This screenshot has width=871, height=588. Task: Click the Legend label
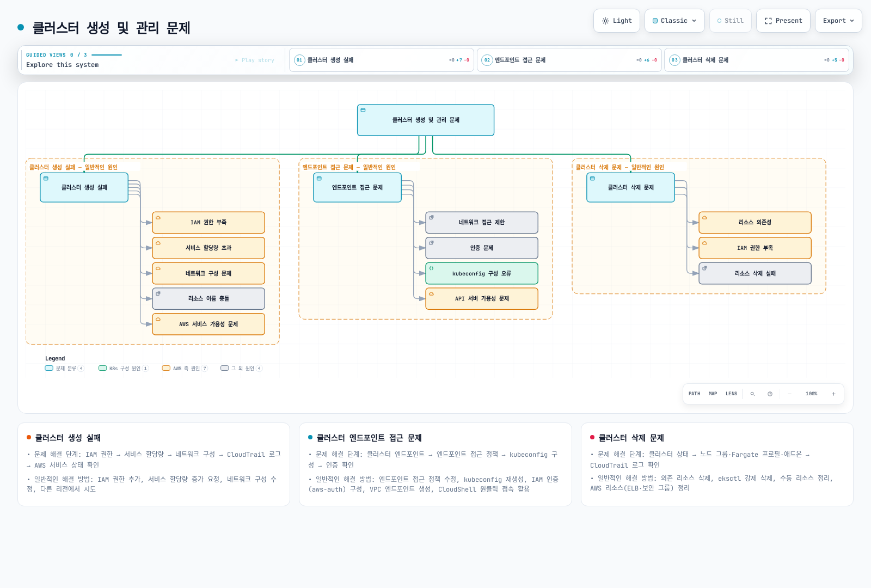[x=55, y=358]
